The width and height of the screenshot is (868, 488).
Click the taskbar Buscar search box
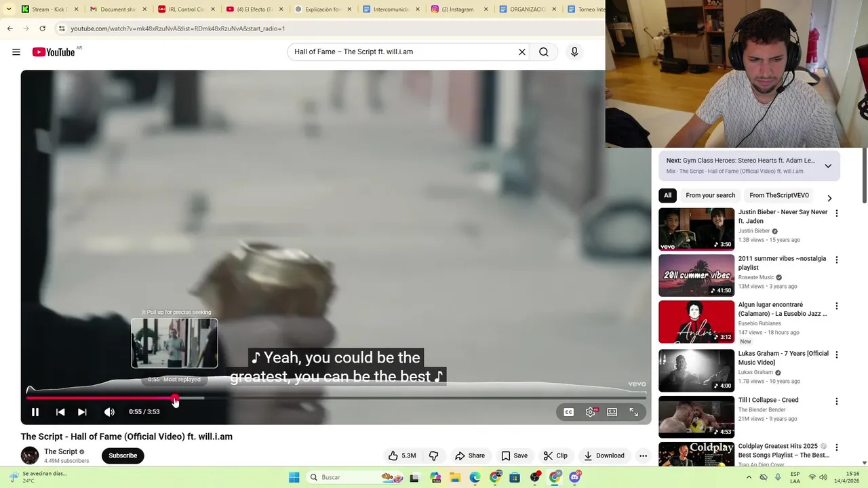(355, 477)
